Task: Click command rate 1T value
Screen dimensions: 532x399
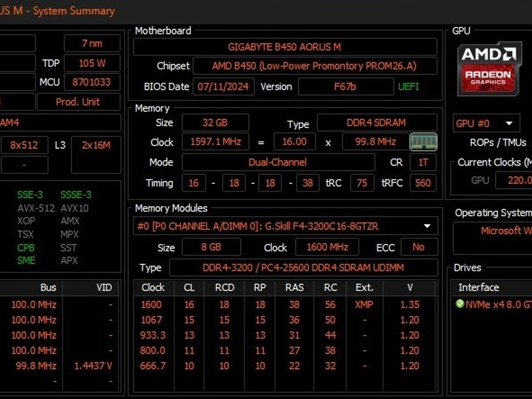Action: [423, 162]
